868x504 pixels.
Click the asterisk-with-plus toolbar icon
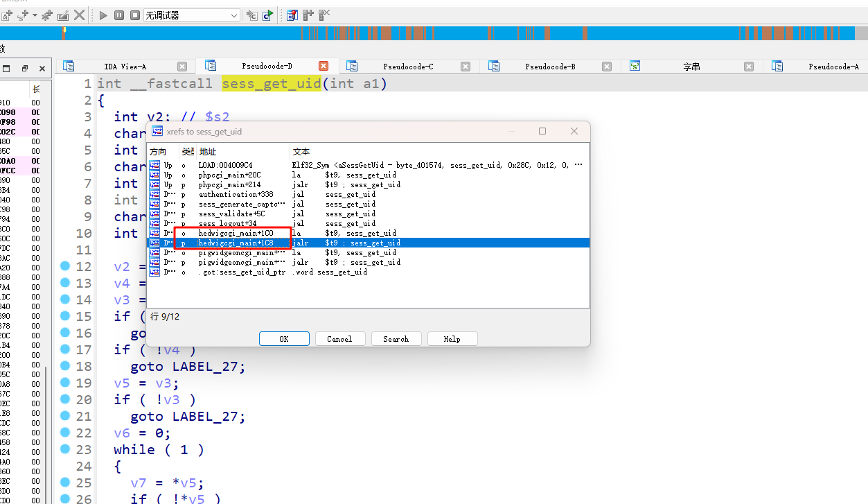click(47, 15)
